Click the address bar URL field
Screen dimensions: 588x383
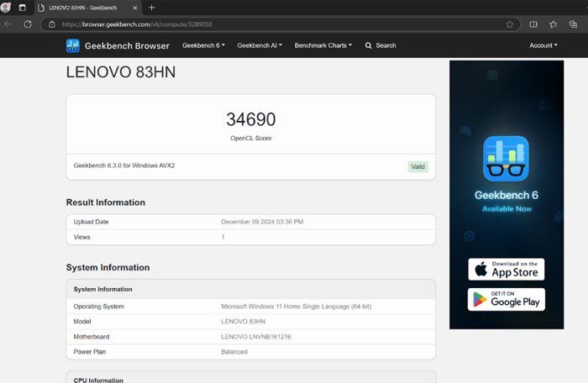click(x=281, y=24)
